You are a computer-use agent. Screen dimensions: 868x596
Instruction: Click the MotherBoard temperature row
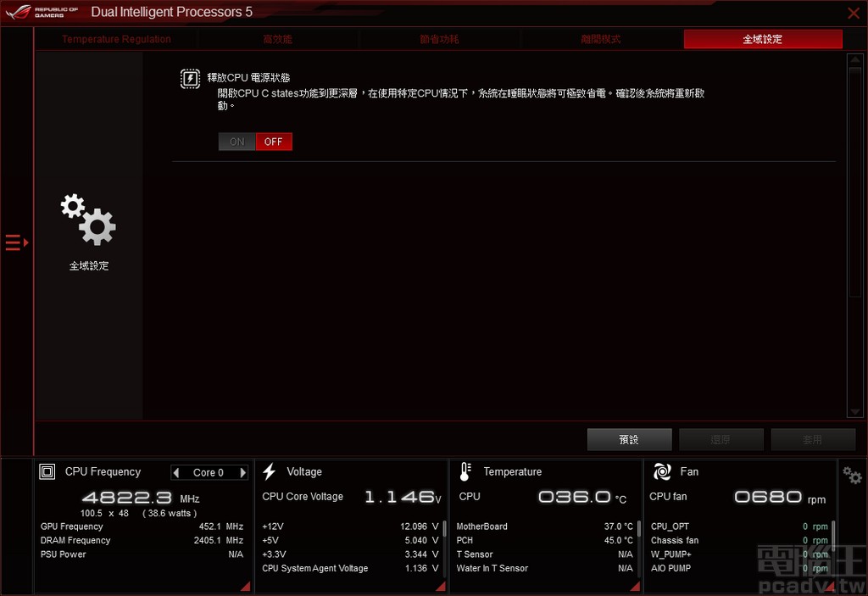(x=544, y=526)
